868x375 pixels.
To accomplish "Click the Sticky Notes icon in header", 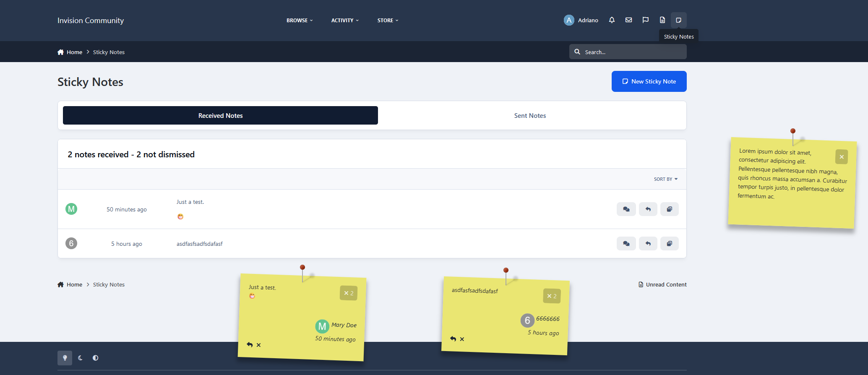I will click(678, 20).
